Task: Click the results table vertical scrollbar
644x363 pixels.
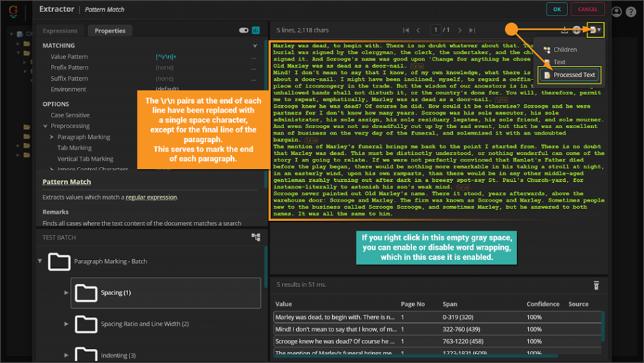Action: click(603, 327)
